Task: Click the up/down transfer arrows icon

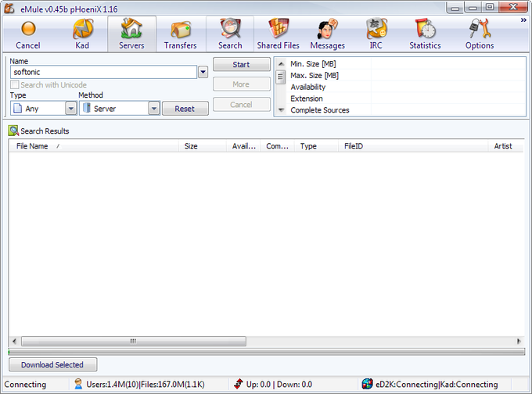Action: pyautogui.click(x=239, y=384)
